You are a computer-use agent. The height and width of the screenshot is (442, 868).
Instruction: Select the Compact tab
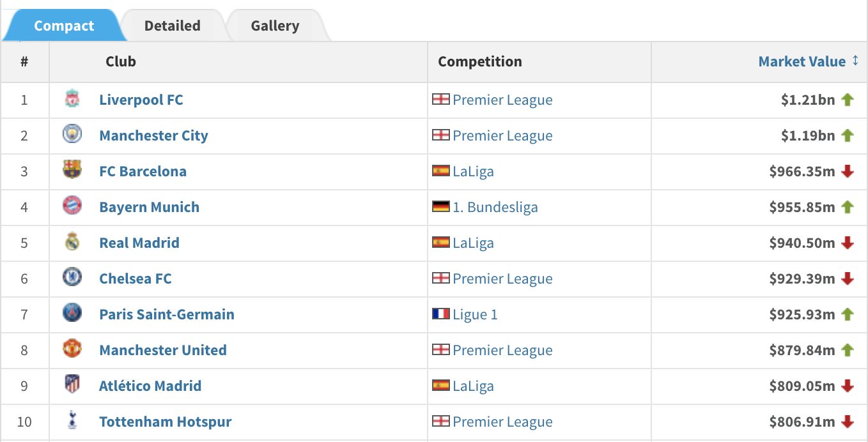[x=64, y=26]
